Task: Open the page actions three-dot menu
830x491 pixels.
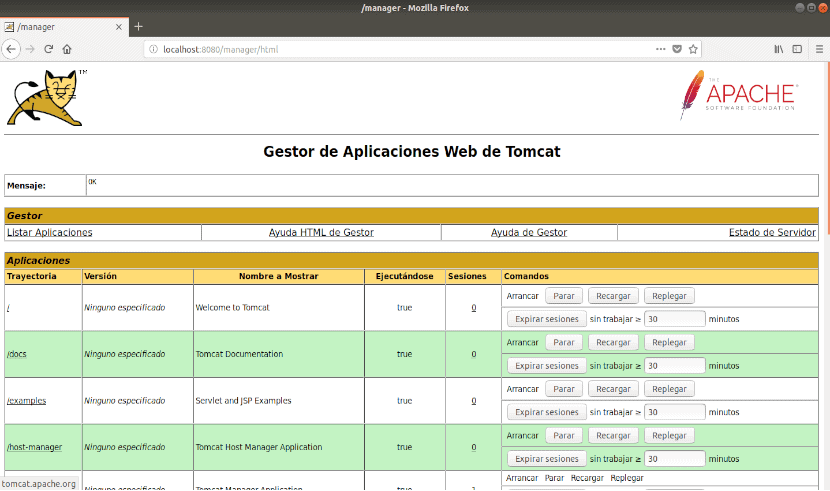Action: (x=660, y=49)
